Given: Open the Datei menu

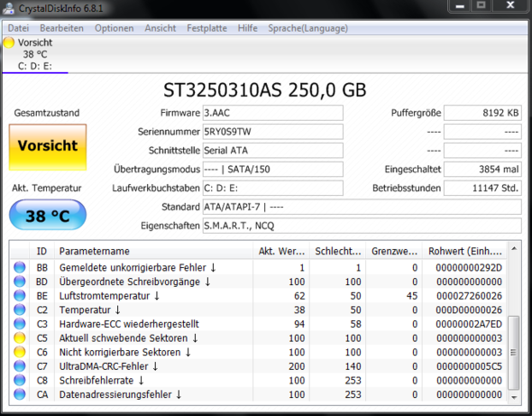Looking at the screenshot, I should pyautogui.click(x=18, y=28).
